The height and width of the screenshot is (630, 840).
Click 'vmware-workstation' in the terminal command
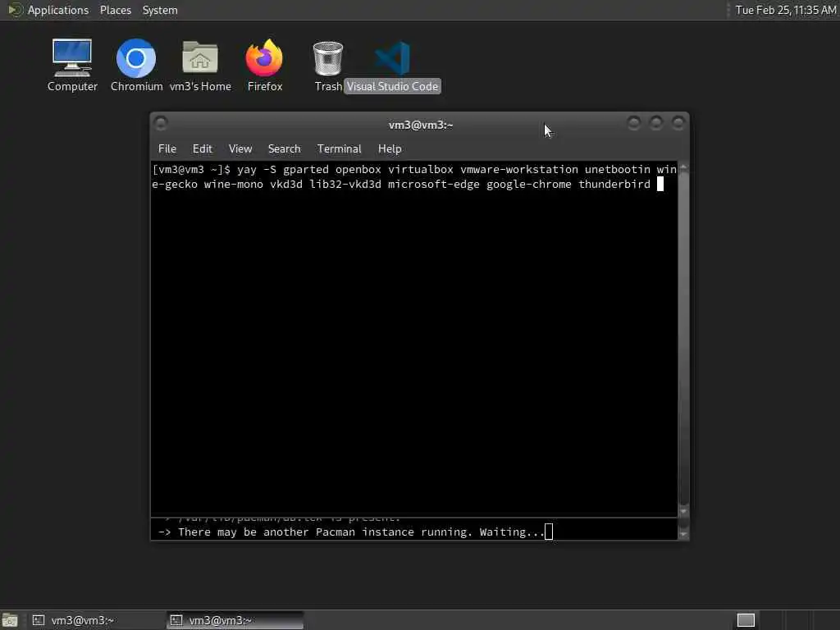(x=519, y=169)
